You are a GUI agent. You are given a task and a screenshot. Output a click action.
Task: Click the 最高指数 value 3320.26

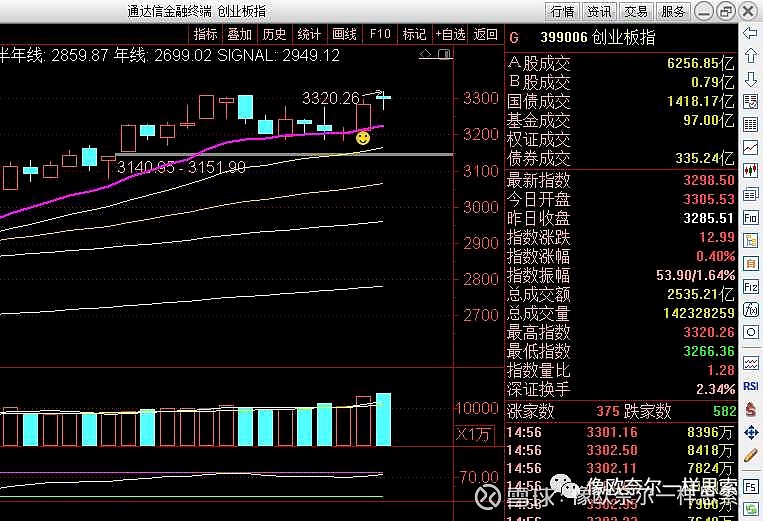[x=708, y=332]
